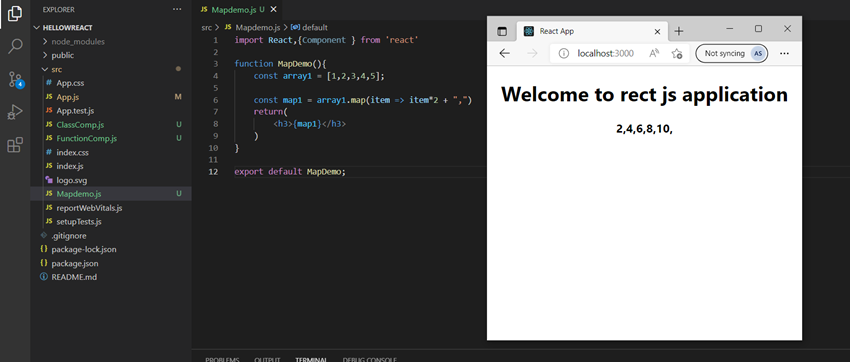Add page to favorites star icon
The height and width of the screenshot is (362, 850).
[x=677, y=53]
